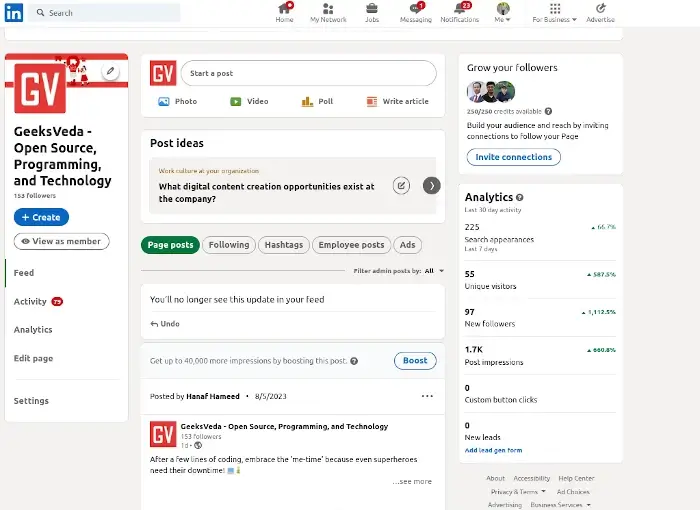Click Add lead gen form link
The height and width of the screenshot is (510, 700).
click(493, 450)
